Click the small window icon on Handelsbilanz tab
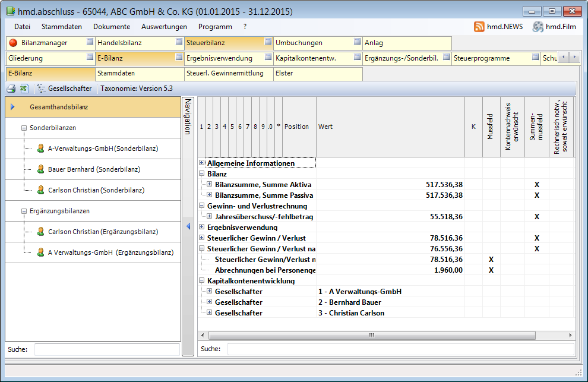The width and height of the screenshot is (588, 382). (x=179, y=42)
